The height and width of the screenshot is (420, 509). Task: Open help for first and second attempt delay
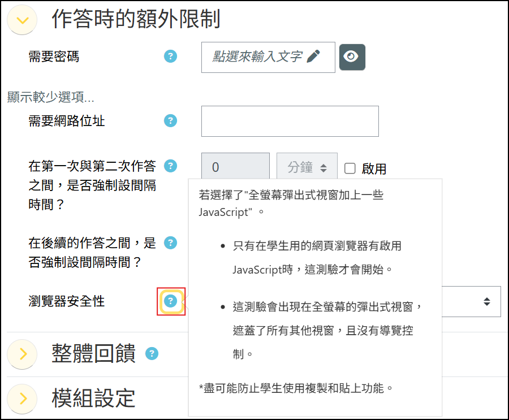[x=170, y=166]
